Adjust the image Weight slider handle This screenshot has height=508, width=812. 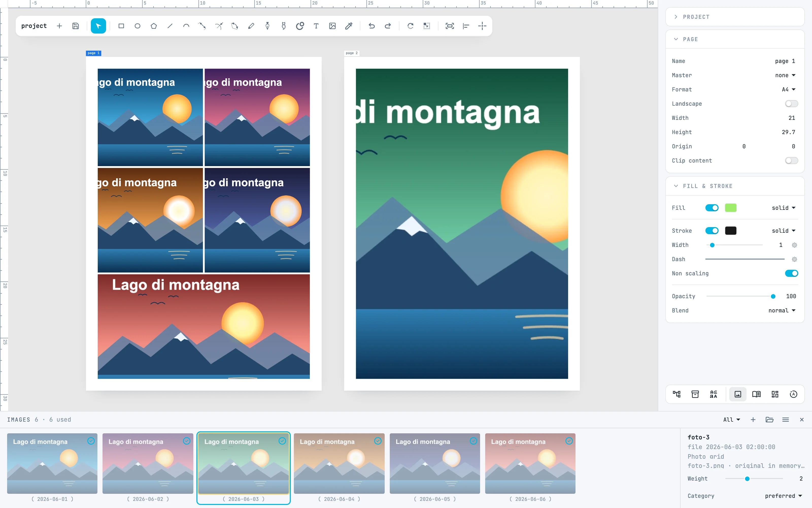[747, 479]
